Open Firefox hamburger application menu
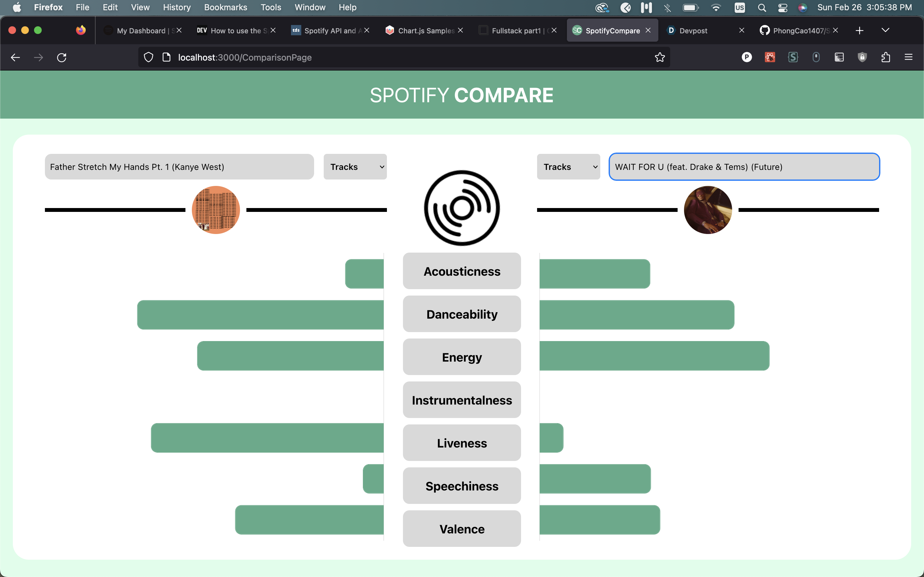Image resolution: width=924 pixels, height=577 pixels. [x=908, y=57]
